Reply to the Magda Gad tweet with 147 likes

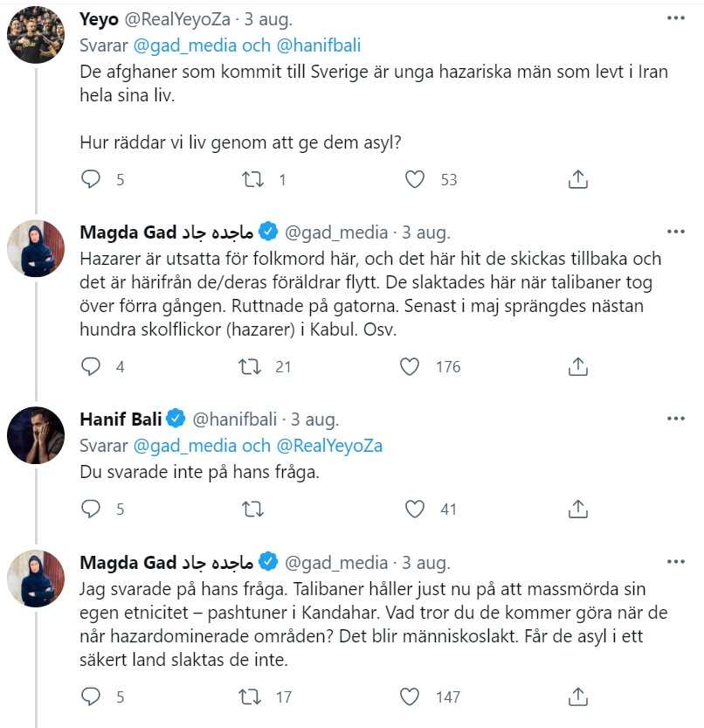click(91, 697)
